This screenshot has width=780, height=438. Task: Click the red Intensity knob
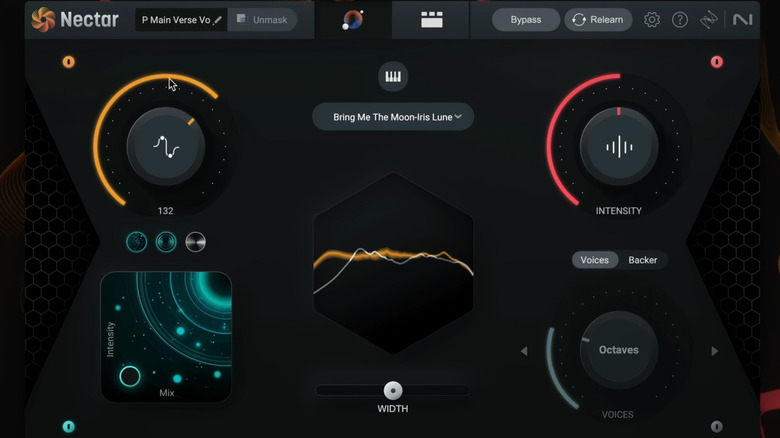click(x=619, y=147)
